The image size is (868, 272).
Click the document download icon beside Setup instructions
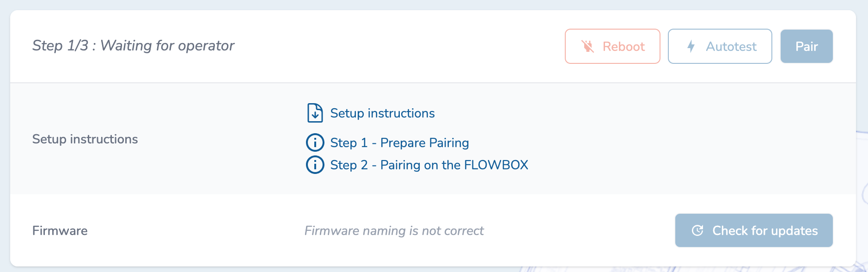(x=315, y=112)
